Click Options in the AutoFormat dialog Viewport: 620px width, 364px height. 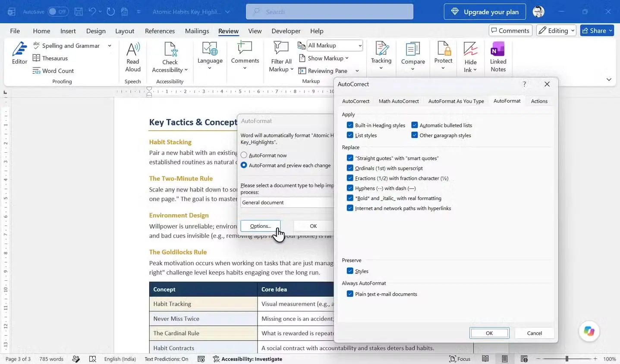tap(261, 226)
